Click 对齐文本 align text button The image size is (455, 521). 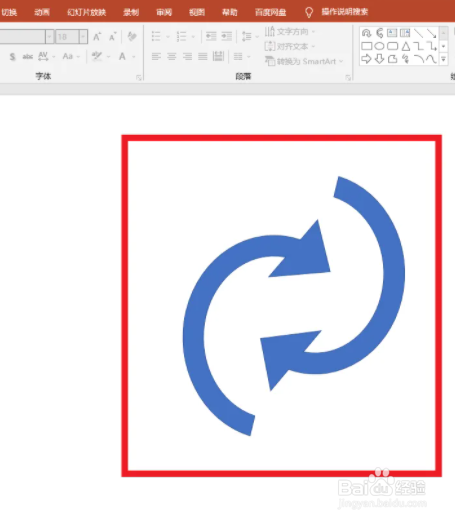click(x=290, y=46)
